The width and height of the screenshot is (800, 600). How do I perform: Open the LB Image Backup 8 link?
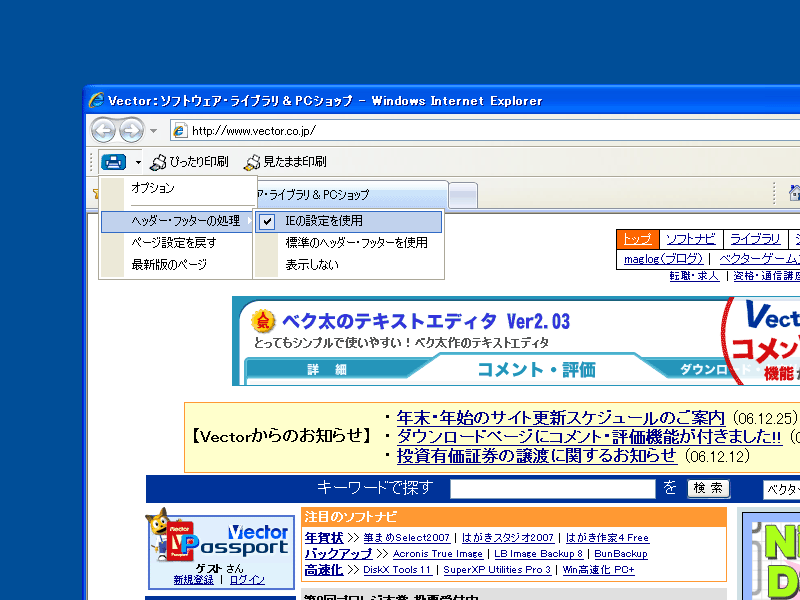[x=538, y=554]
